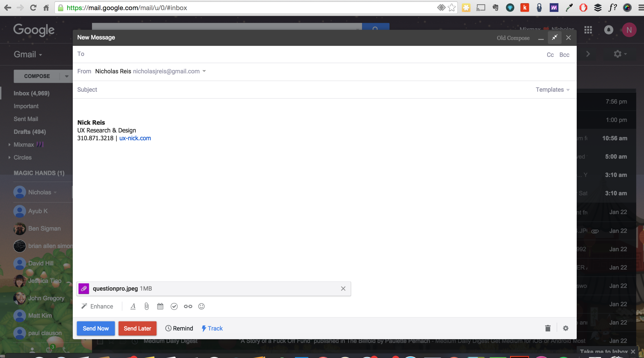
Task: Add Bcc recipients
Action: (564, 55)
